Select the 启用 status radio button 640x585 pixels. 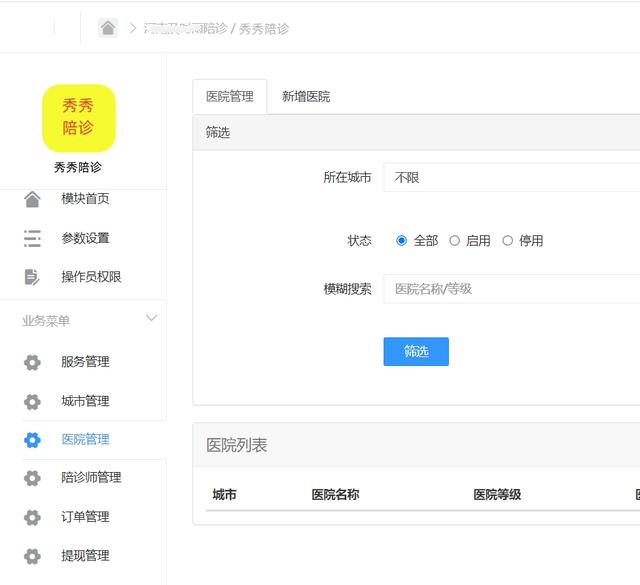click(455, 241)
